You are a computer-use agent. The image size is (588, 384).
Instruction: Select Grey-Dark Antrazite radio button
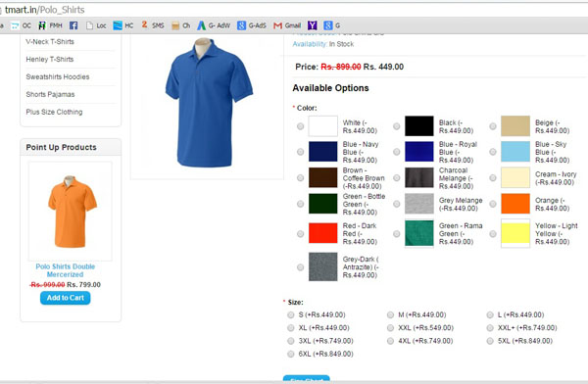pos(301,267)
